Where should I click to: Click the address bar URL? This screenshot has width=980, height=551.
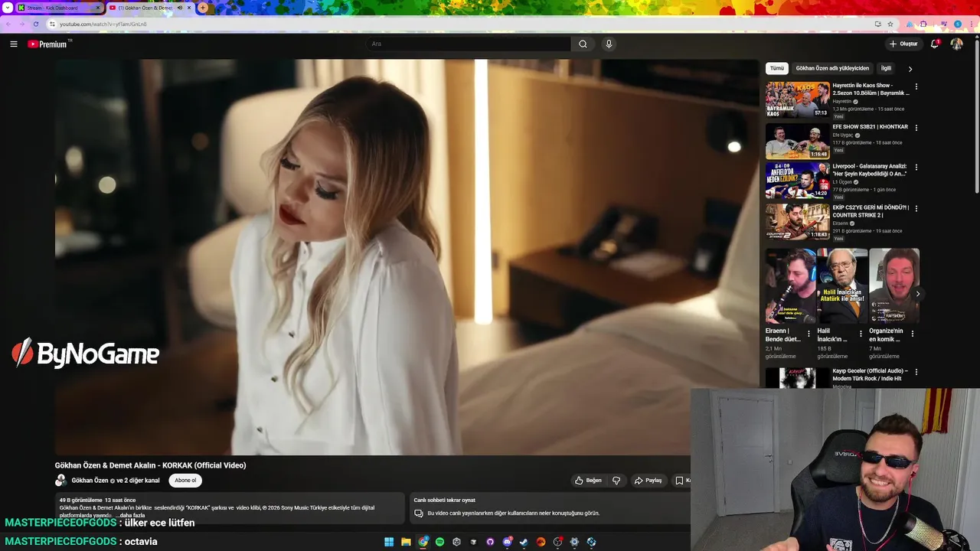(x=103, y=24)
